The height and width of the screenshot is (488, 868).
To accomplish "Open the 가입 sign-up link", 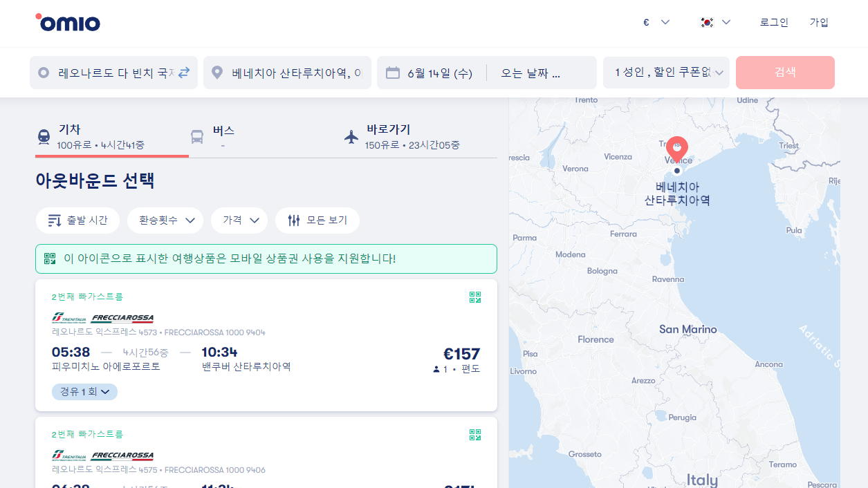I will point(819,22).
